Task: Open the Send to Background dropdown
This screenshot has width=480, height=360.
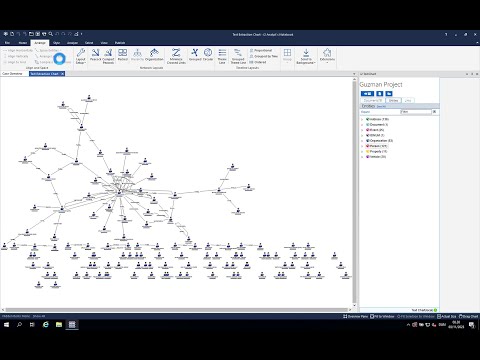Action: coord(306,56)
